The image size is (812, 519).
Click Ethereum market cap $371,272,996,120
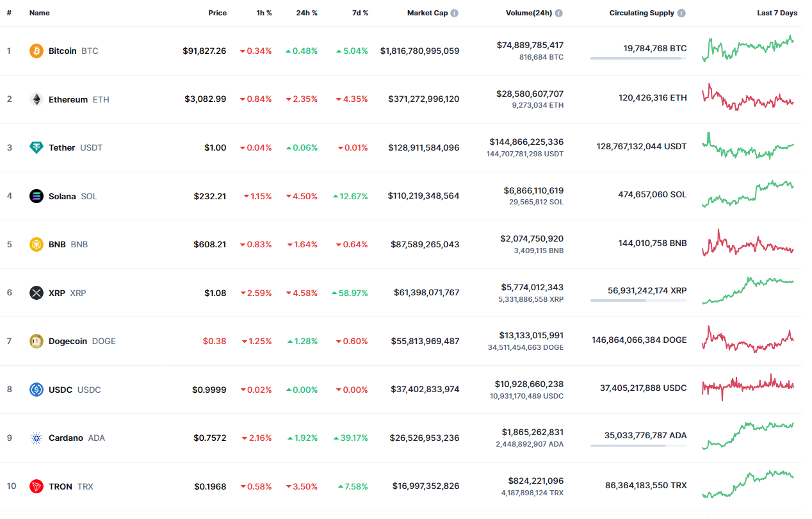(424, 99)
